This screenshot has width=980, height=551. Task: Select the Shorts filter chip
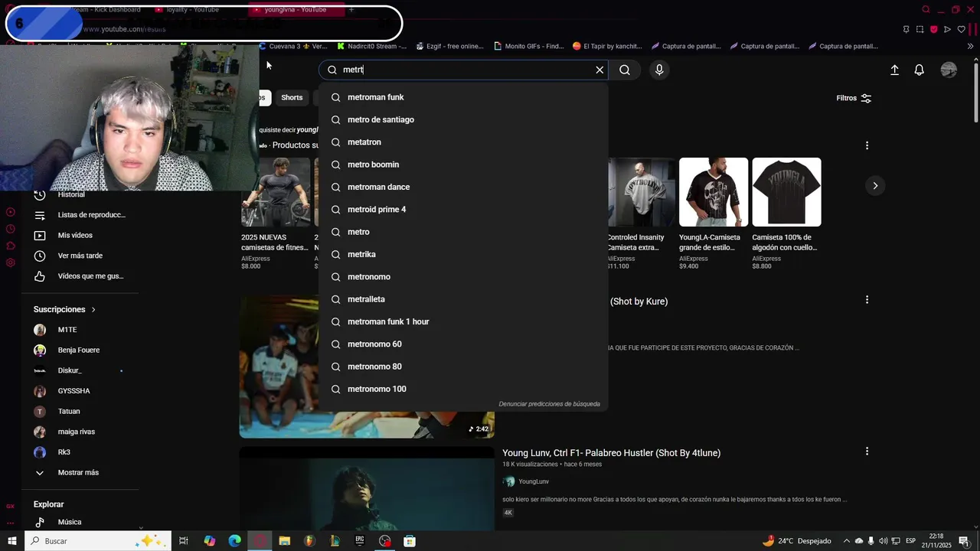click(x=292, y=97)
